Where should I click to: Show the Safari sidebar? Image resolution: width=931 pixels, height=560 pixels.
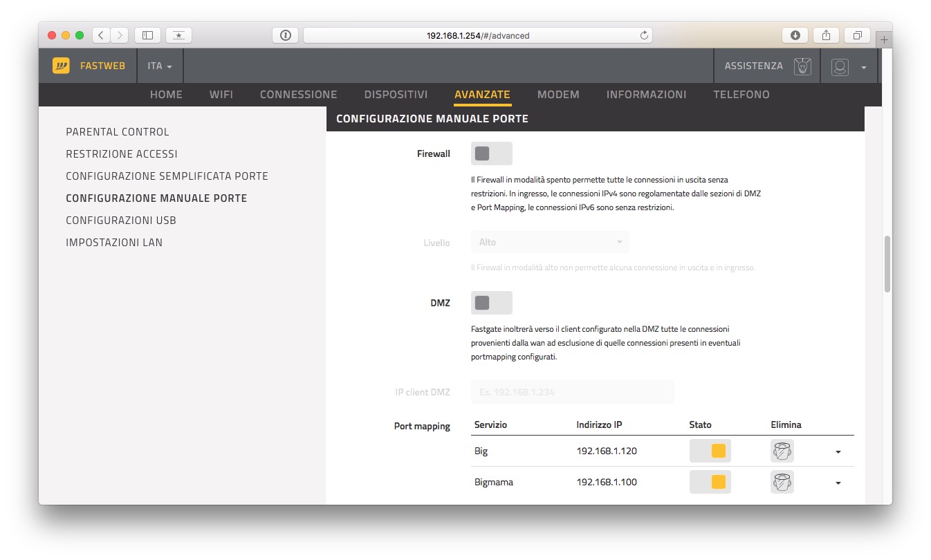(x=147, y=35)
